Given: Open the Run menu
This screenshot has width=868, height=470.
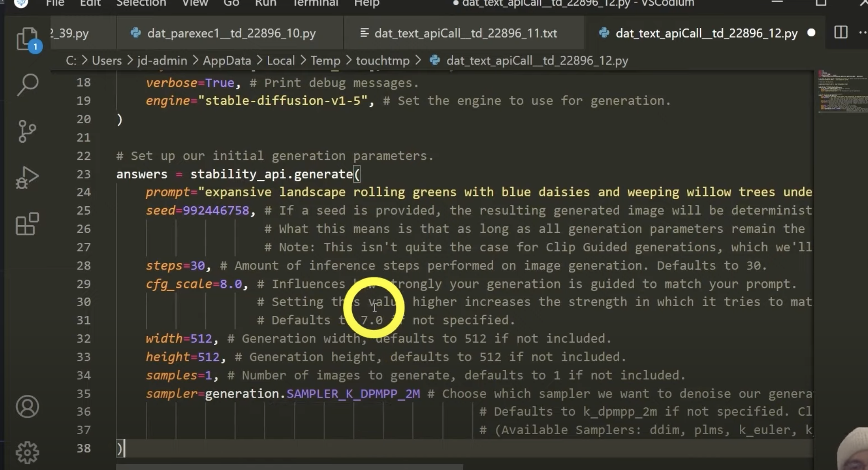Looking at the screenshot, I should tap(266, 4).
